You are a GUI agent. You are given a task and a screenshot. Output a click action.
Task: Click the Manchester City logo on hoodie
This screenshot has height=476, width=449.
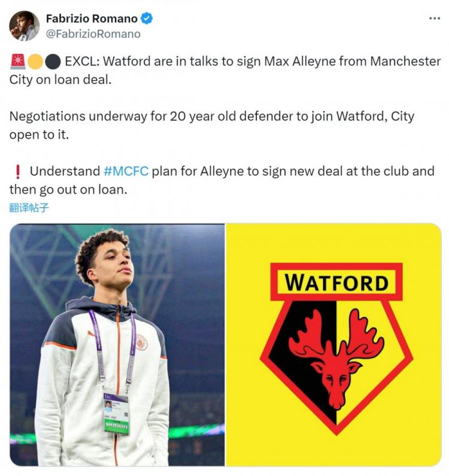tap(141, 342)
